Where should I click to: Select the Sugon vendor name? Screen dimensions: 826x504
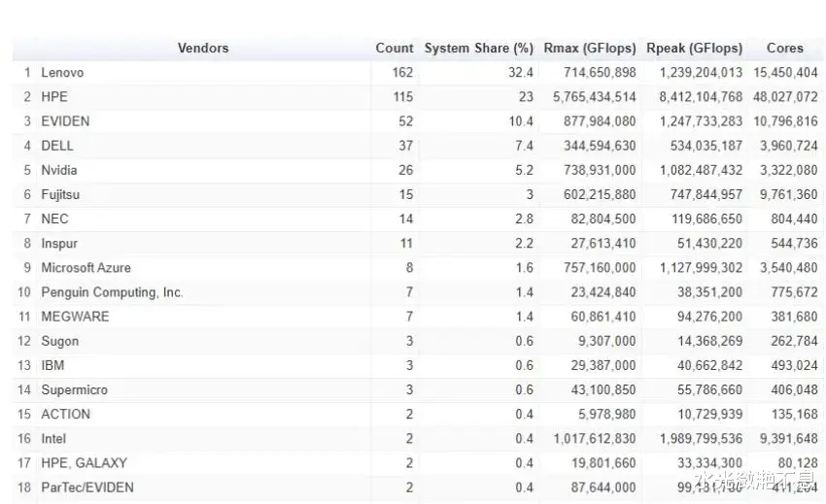click(59, 341)
